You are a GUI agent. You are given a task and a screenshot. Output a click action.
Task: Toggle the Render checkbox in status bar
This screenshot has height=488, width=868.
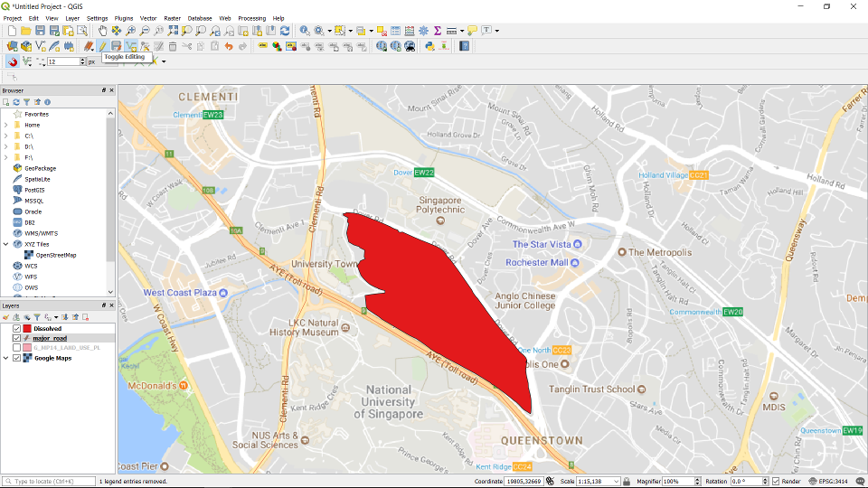click(776, 481)
